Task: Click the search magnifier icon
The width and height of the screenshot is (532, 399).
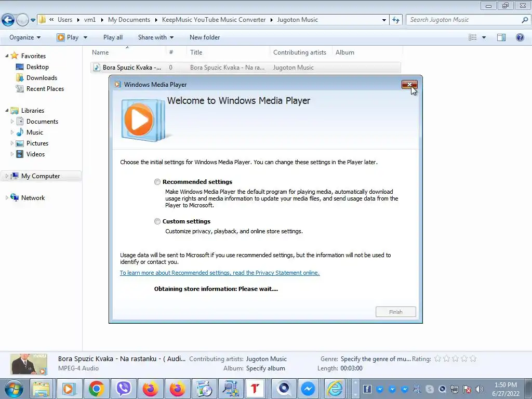Action: (525, 20)
